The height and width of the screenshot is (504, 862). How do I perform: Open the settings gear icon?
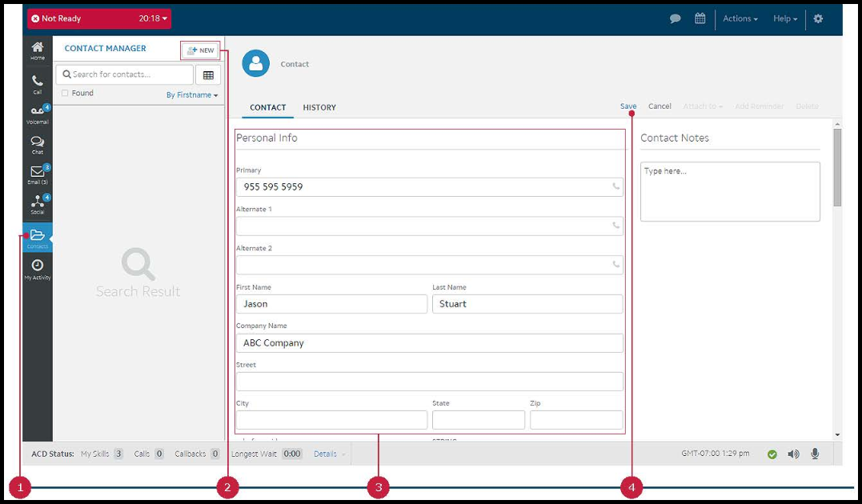(x=818, y=18)
